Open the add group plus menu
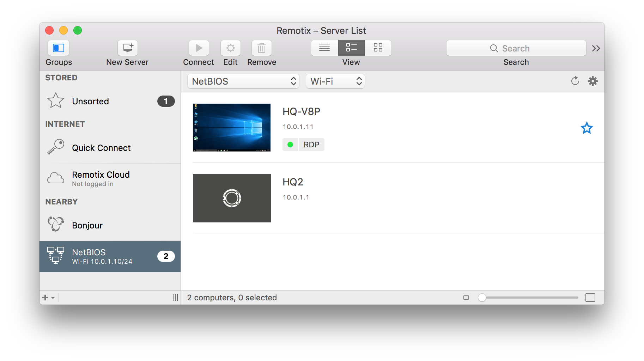Image resolution: width=644 pixels, height=361 pixels. pyautogui.click(x=49, y=298)
